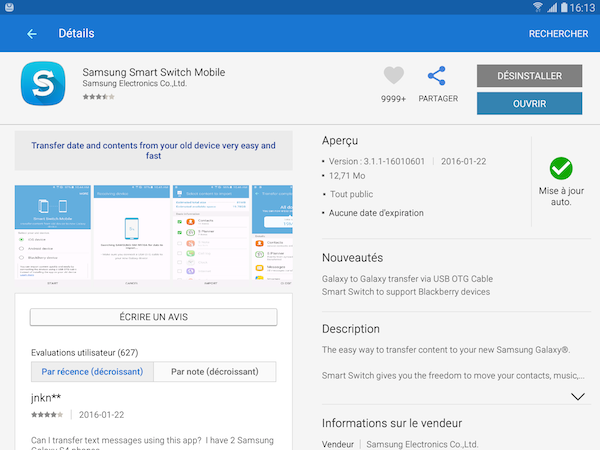Tap the 2016-01-22 release date in Aperçu
600x450 pixels.
pos(463,161)
